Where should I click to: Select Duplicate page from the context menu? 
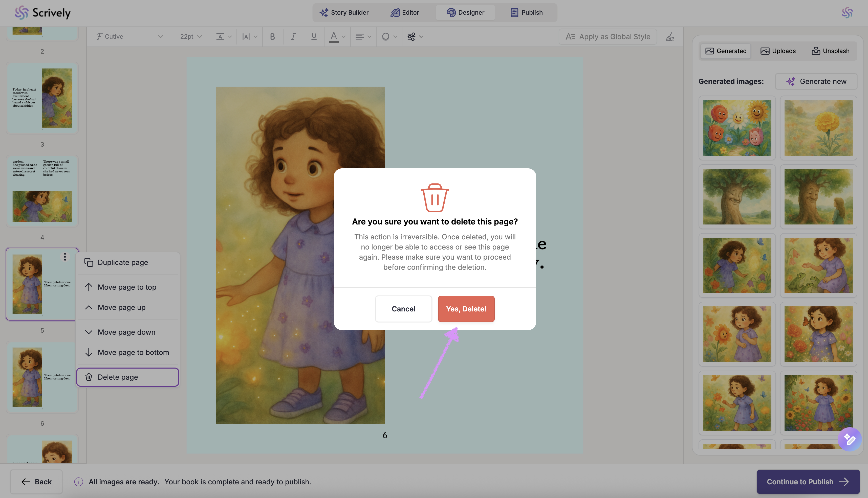coord(123,262)
